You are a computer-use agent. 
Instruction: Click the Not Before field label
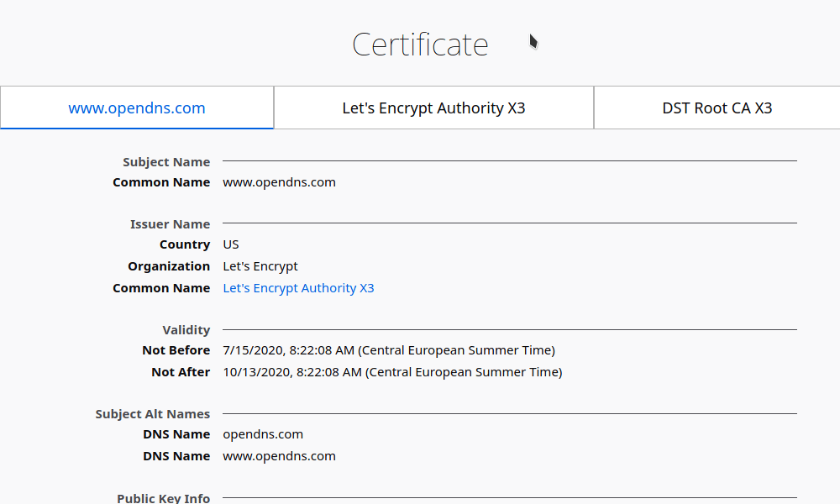tap(176, 350)
